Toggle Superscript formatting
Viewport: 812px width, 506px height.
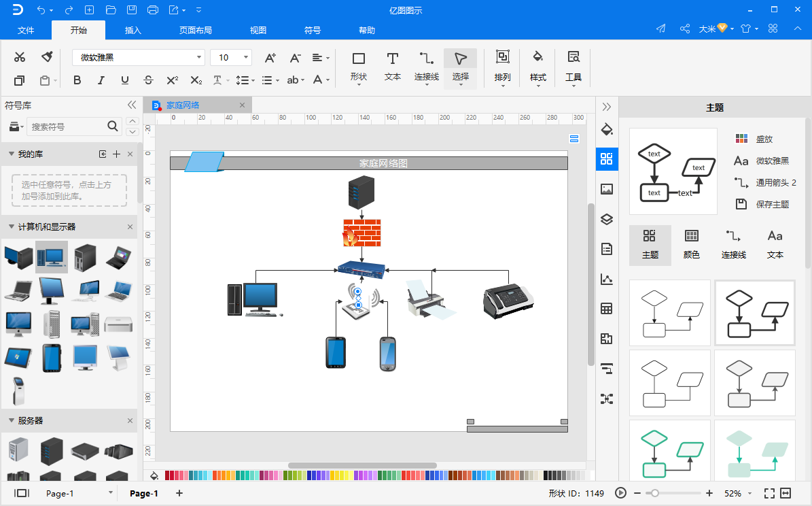point(172,80)
